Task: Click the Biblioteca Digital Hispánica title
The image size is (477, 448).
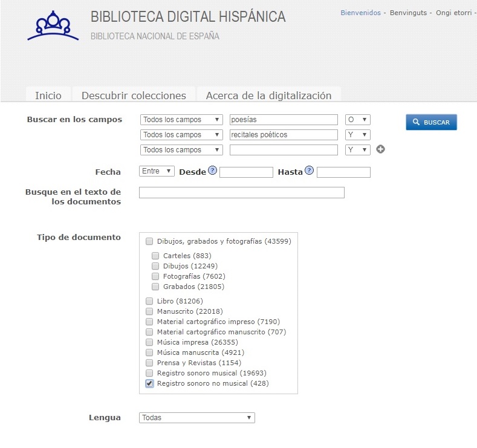Action: click(x=188, y=17)
